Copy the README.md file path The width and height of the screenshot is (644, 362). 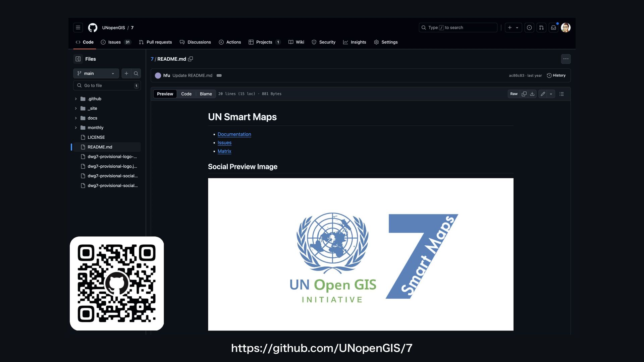click(x=191, y=59)
